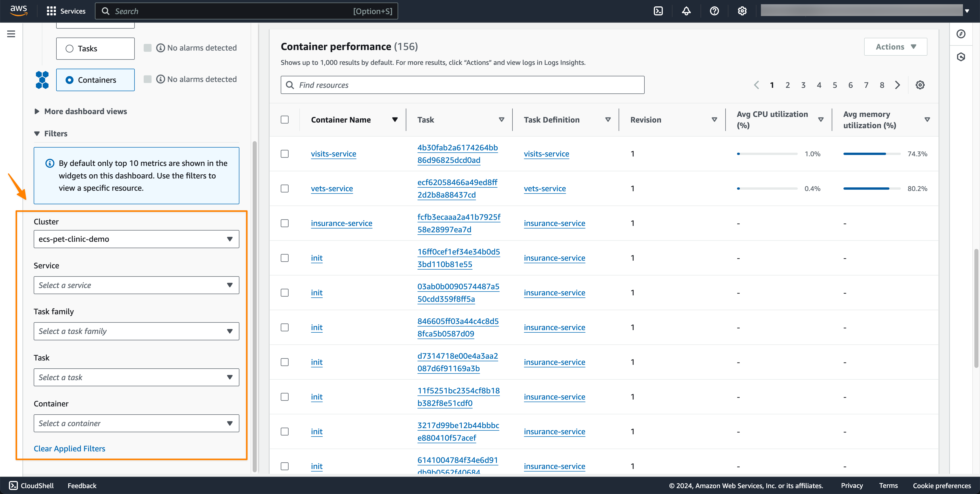980x494 pixels.
Task: Open table preferences gear icon
Action: pos(920,85)
